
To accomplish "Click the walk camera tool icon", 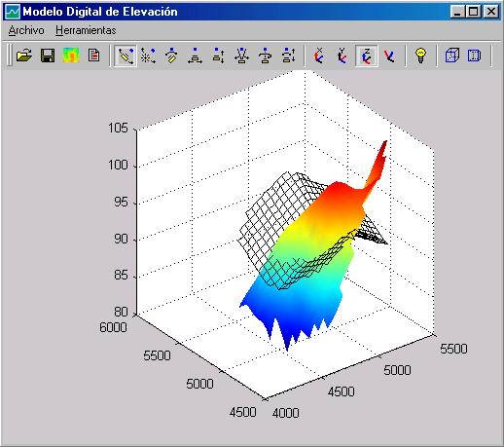I will [289, 56].
